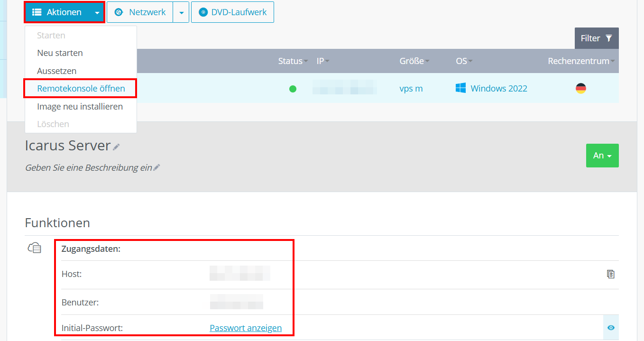644x341 pixels.
Task: Click the Filter funnel icon
Action: pyautogui.click(x=609, y=38)
